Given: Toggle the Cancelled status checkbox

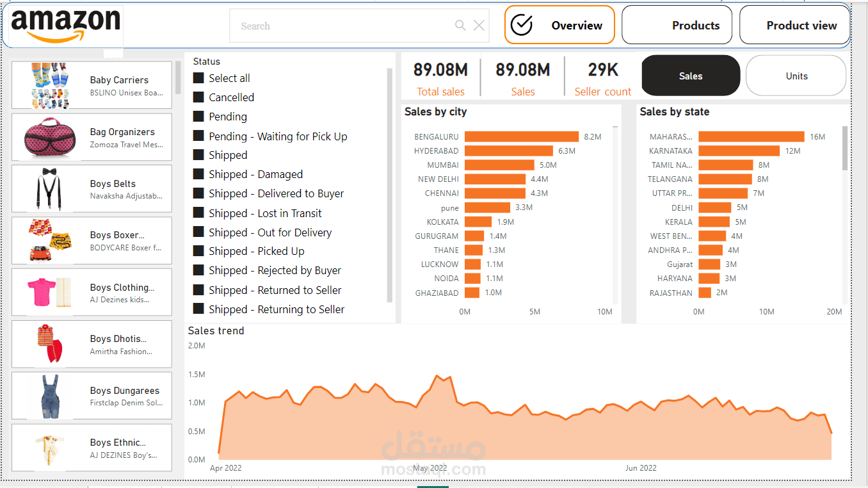Looking at the screenshot, I should 198,97.
